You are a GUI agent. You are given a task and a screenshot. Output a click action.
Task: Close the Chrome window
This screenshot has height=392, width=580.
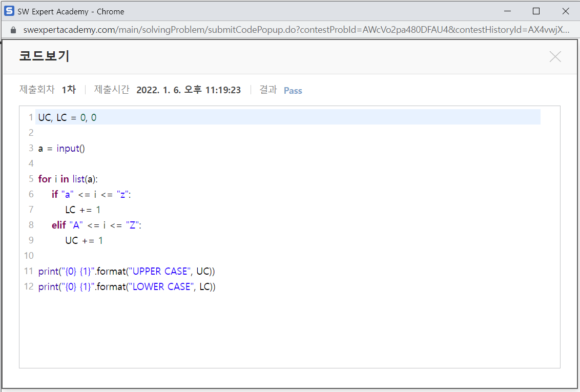(x=566, y=11)
